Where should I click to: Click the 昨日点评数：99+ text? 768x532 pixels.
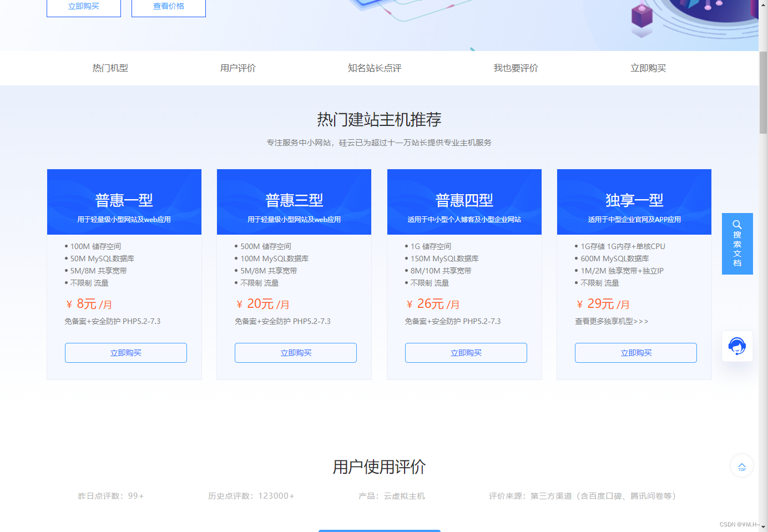(x=111, y=496)
